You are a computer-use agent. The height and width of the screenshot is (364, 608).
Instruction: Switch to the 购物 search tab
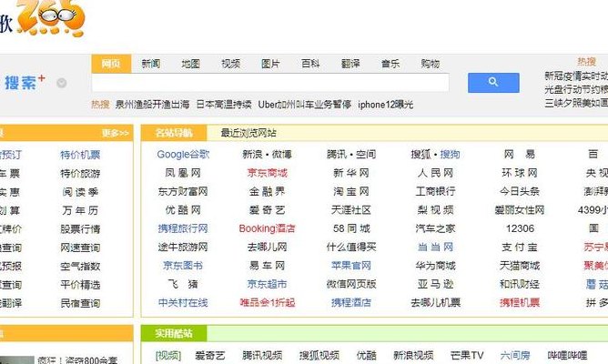[x=431, y=64]
